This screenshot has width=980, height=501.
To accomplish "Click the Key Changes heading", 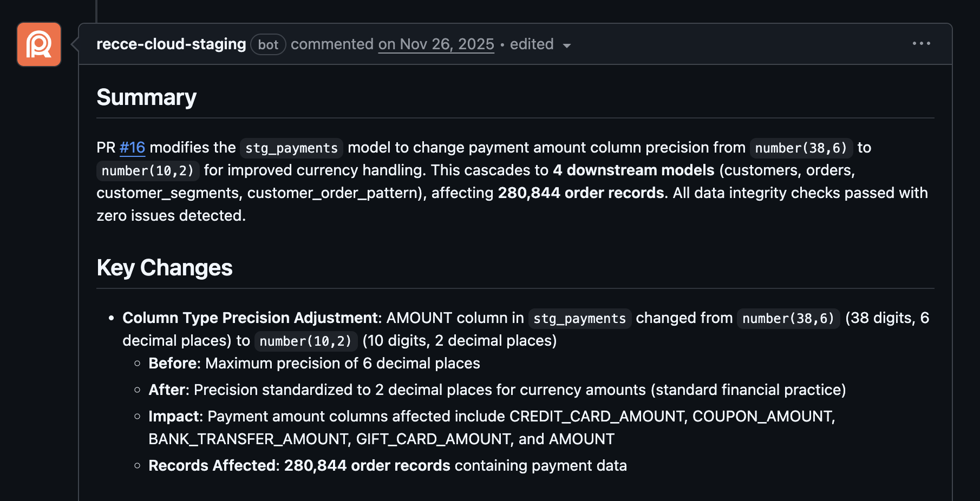I will click(165, 267).
